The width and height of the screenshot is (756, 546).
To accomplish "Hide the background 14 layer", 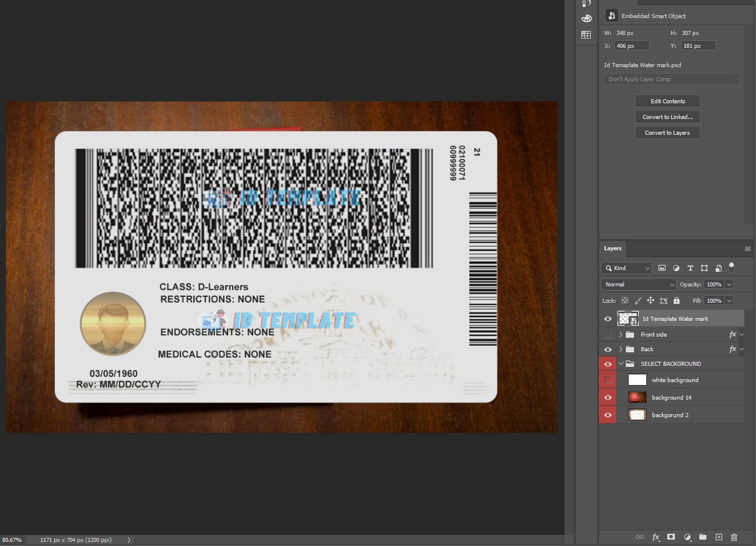I will [x=608, y=397].
